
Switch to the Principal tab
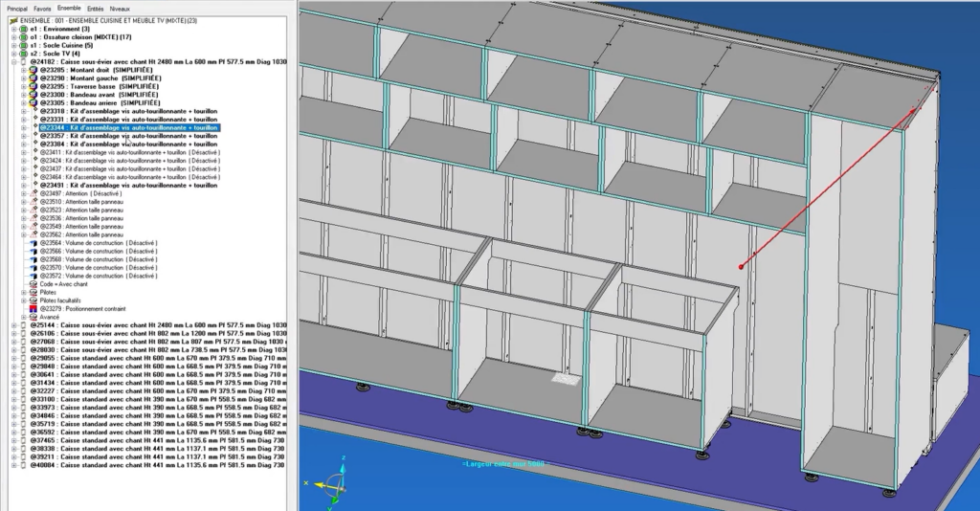point(17,9)
